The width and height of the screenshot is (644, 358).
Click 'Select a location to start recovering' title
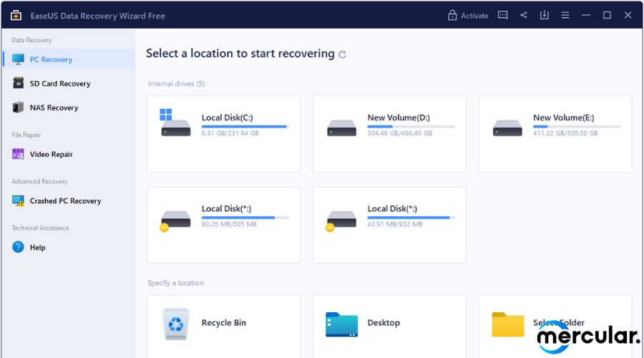tap(240, 54)
